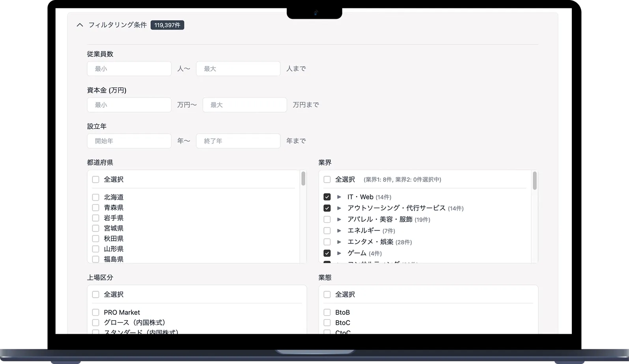Click the 業界1: 8件 selection summary text
This screenshot has height=364, width=629.
[402, 180]
